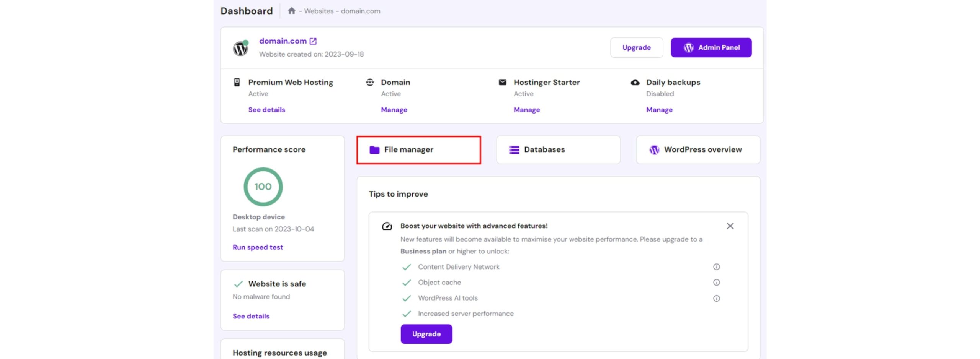Manage Daily backups
The height and width of the screenshot is (359, 980).
coord(659,110)
